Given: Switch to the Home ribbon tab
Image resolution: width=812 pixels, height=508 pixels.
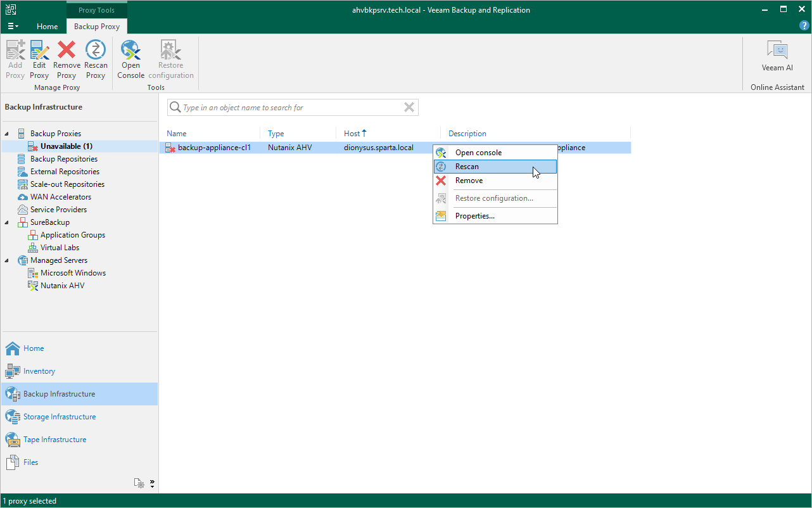Looking at the screenshot, I should [48, 27].
